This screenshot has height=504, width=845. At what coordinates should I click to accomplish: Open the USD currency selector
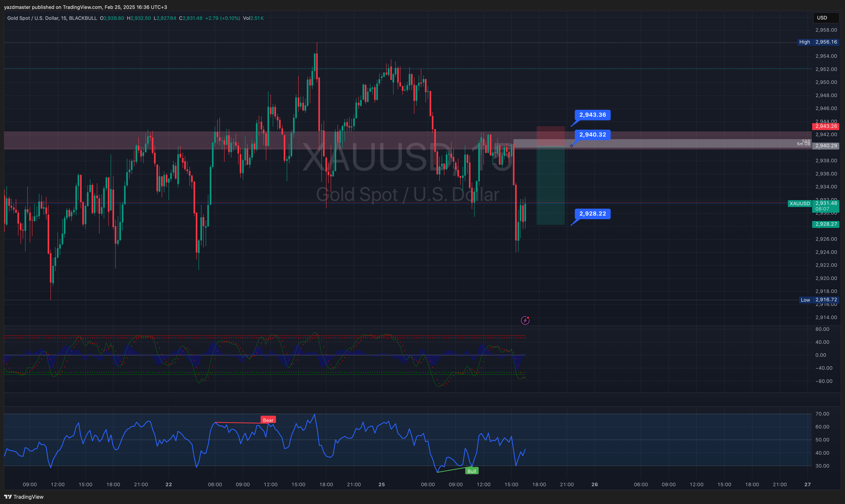point(826,18)
